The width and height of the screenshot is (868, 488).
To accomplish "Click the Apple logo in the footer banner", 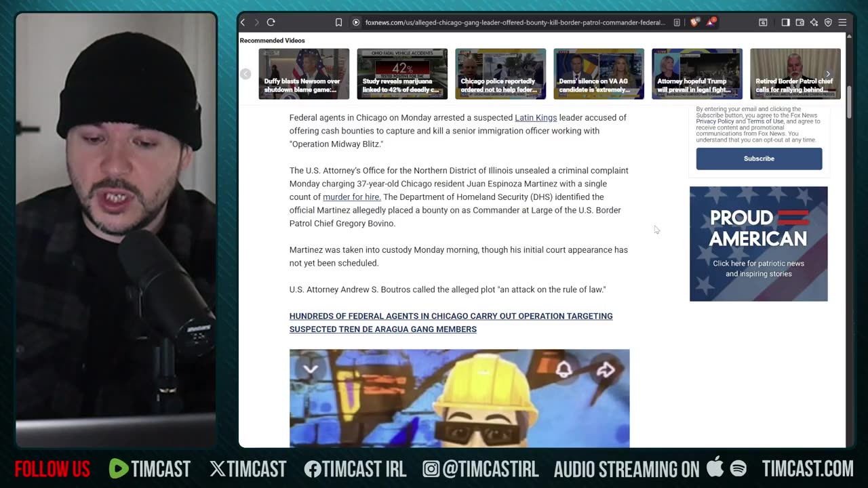I will pos(715,468).
